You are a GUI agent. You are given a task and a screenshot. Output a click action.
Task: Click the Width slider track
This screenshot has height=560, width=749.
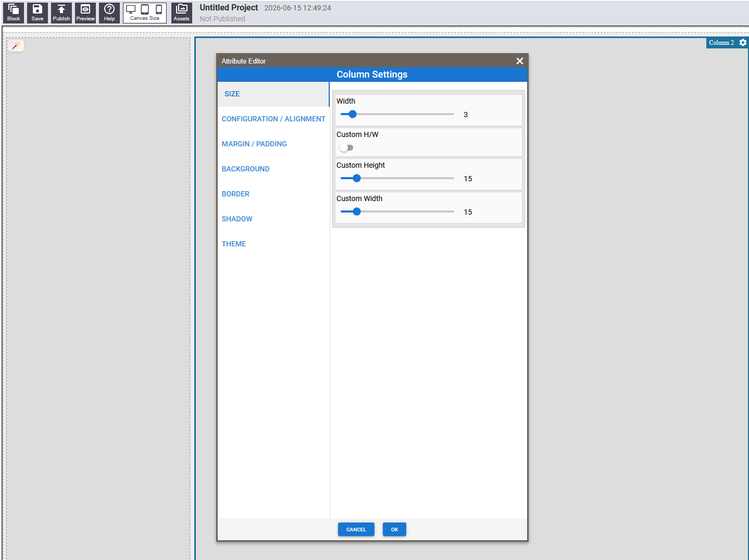pyautogui.click(x=397, y=114)
